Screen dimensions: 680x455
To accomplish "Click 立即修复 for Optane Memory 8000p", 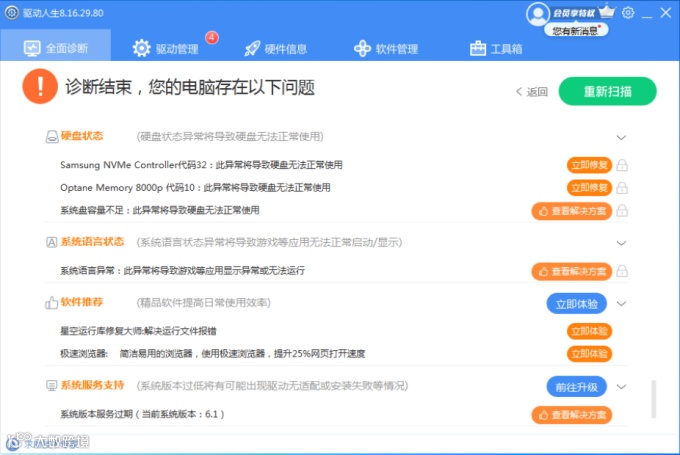I will tap(589, 187).
